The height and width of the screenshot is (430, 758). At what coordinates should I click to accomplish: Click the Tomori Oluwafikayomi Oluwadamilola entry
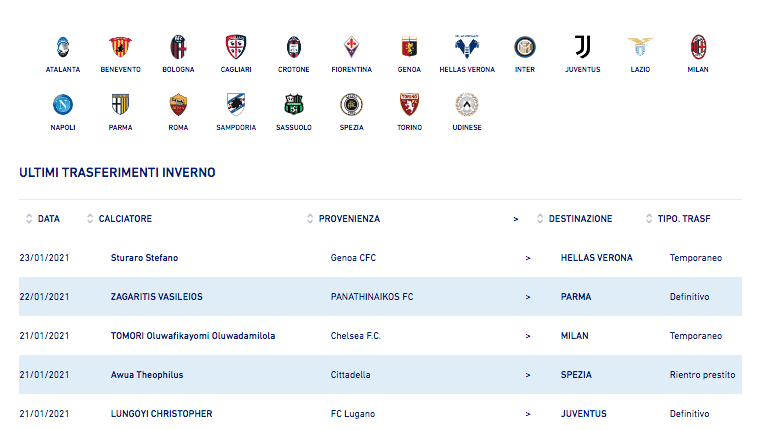tap(192, 336)
